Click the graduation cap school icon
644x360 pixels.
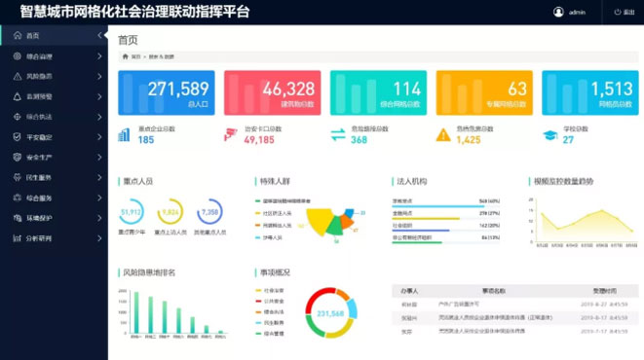point(549,134)
